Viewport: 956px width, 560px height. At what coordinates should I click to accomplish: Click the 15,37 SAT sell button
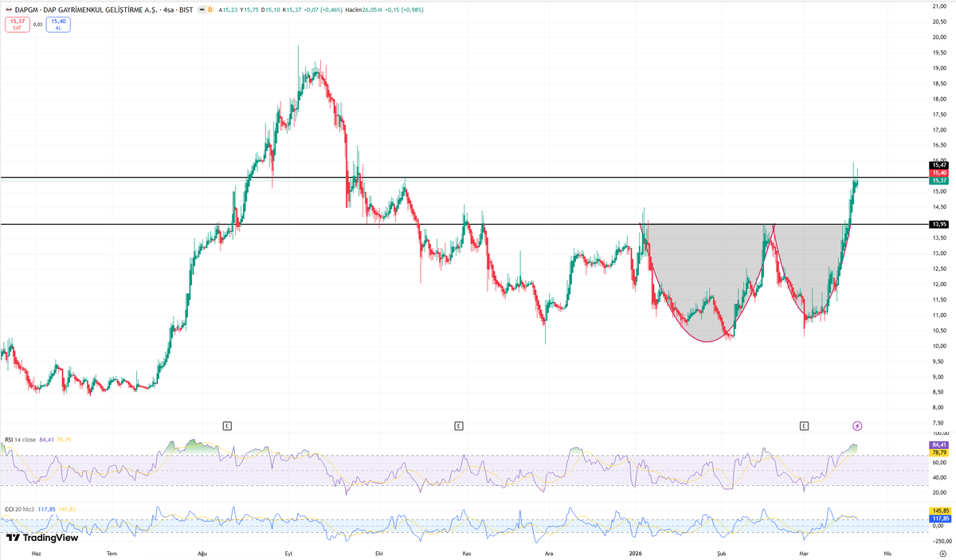[18, 24]
